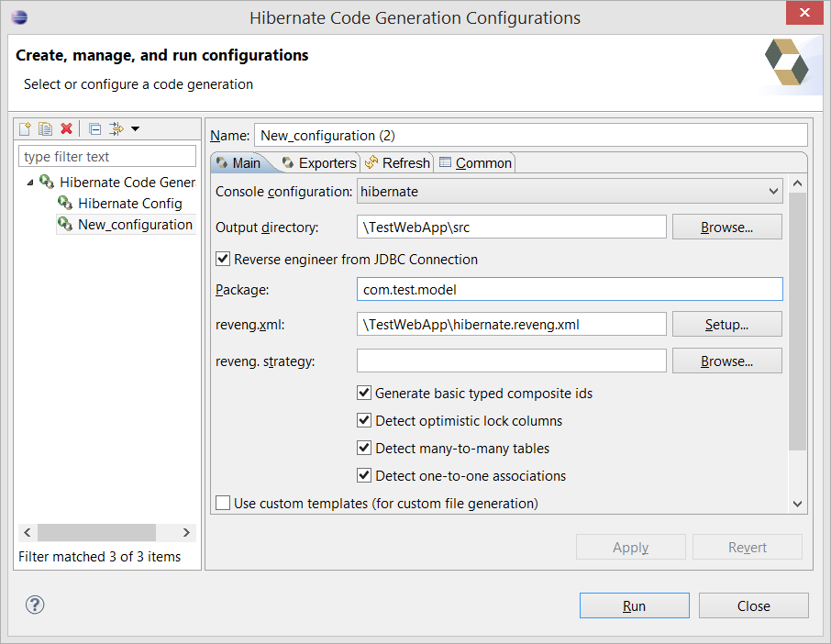831x644 pixels.
Task: Click scroll down arrow in Main tab
Action: (x=798, y=504)
